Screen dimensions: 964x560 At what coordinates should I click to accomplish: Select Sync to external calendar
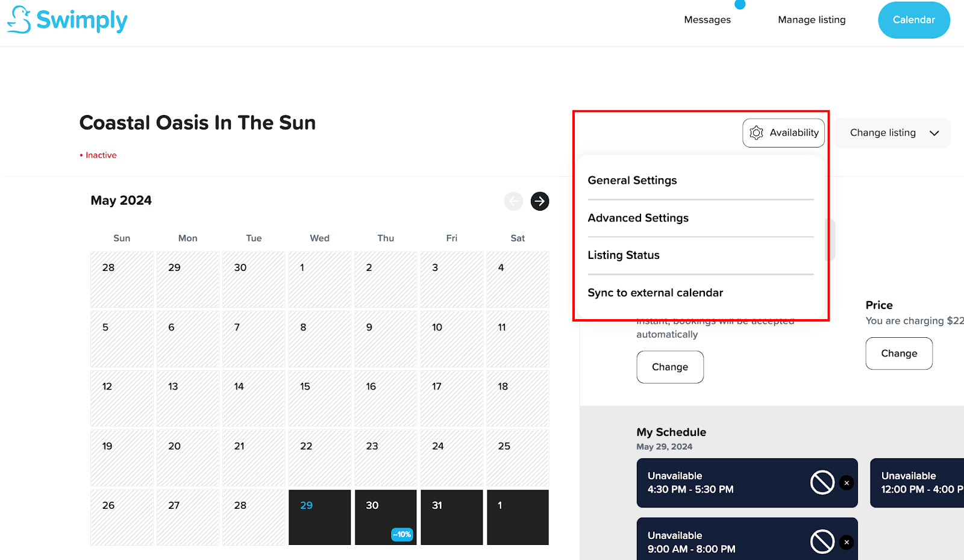tap(655, 293)
